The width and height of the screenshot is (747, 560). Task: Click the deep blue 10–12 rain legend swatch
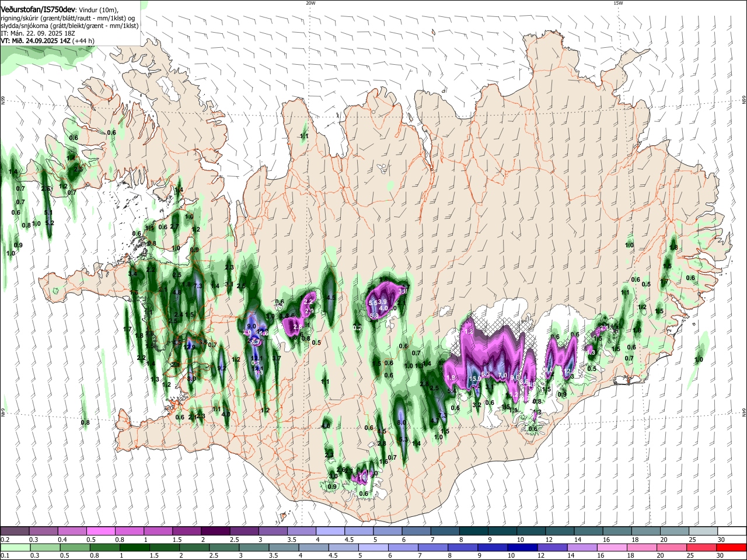pyautogui.click(x=522, y=547)
